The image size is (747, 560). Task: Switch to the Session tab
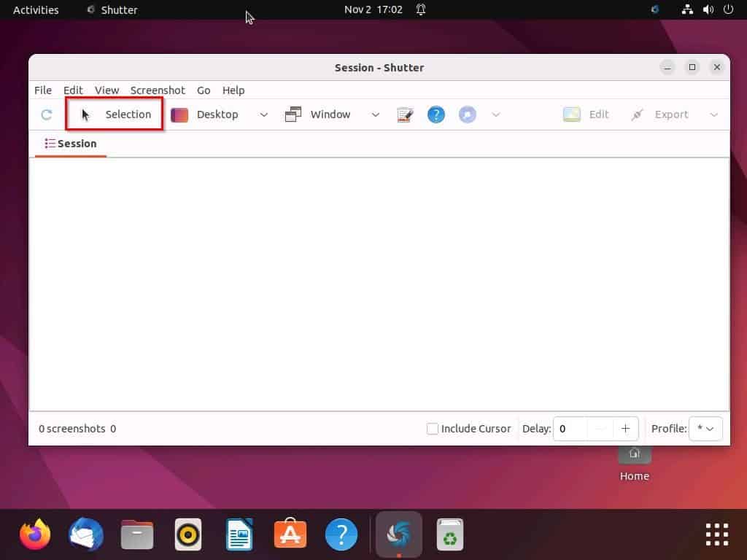[x=71, y=144]
